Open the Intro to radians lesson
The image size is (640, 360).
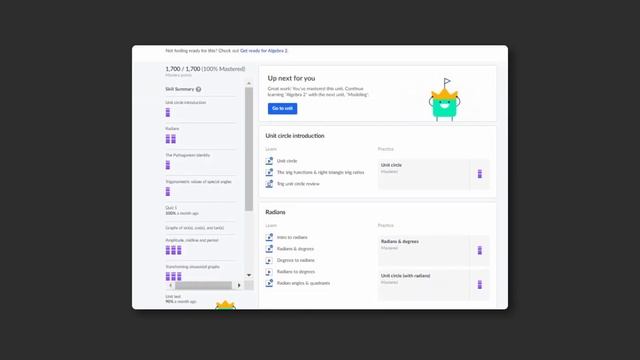292,237
